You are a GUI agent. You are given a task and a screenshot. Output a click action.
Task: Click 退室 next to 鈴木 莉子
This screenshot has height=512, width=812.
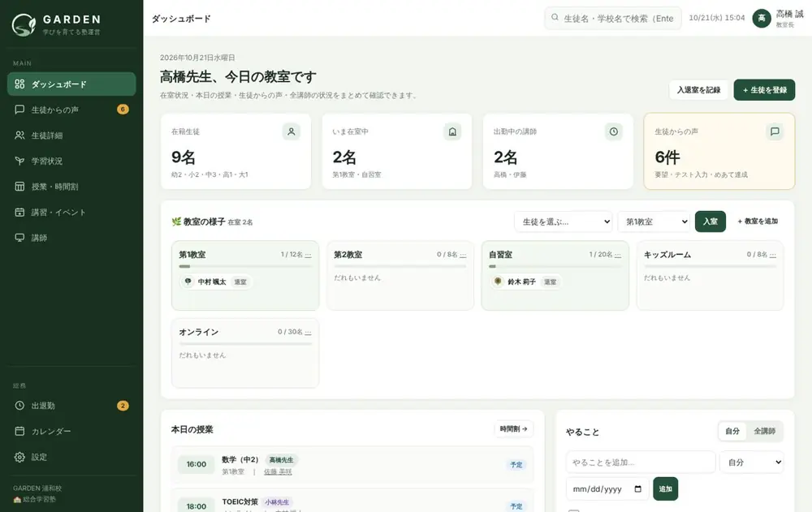coord(550,282)
